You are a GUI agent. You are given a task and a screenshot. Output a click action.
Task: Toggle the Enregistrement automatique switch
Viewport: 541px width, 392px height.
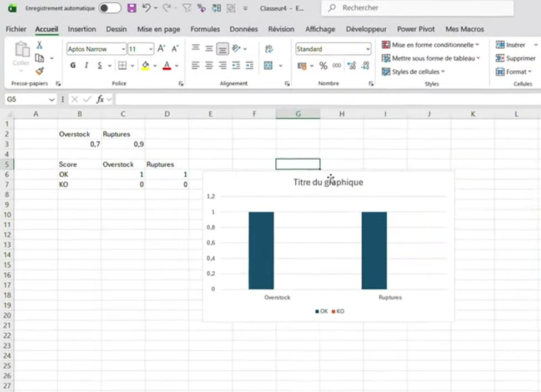coord(110,8)
